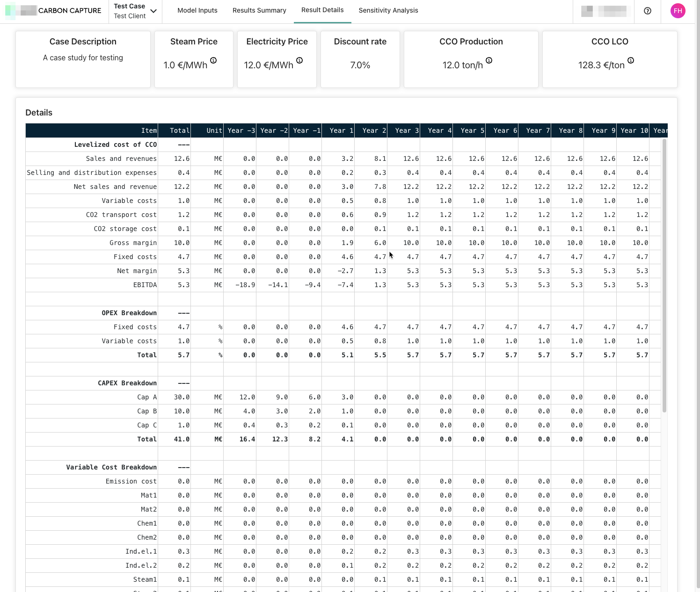Click the Carbon Capture logo
This screenshot has width=700, height=592.
coord(53,11)
